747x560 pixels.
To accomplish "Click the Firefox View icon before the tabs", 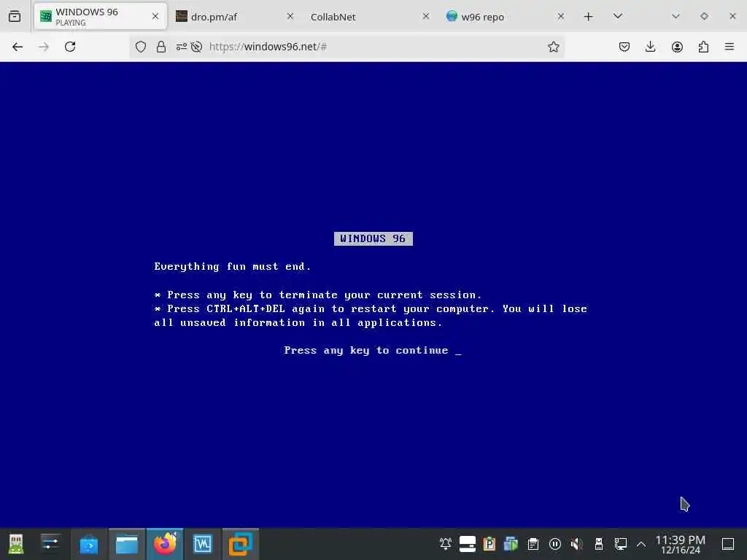I will pyautogui.click(x=15, y=17).
